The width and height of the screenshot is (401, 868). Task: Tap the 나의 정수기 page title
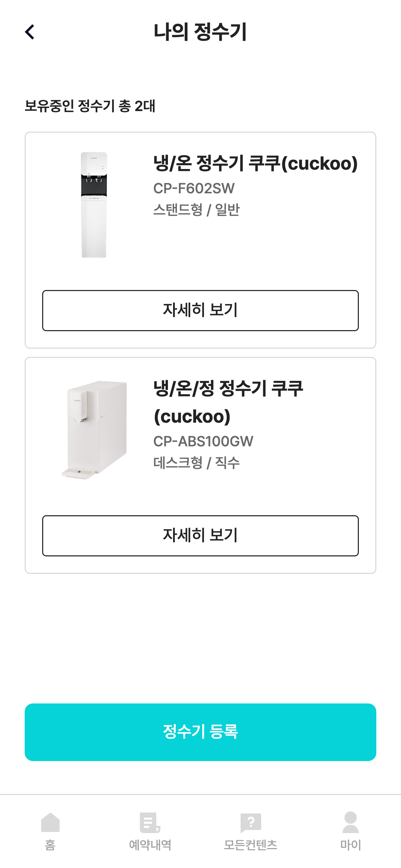coord(200,32)
